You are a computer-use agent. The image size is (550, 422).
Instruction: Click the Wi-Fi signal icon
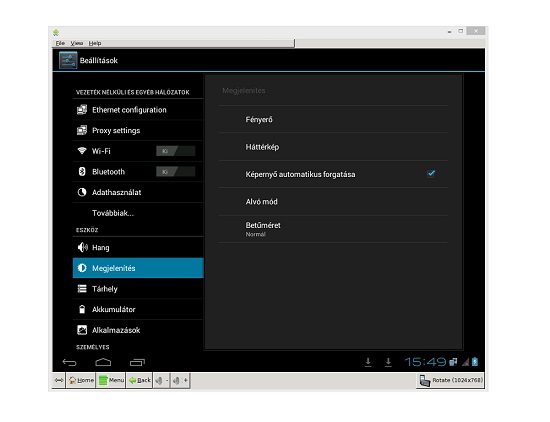82,151
